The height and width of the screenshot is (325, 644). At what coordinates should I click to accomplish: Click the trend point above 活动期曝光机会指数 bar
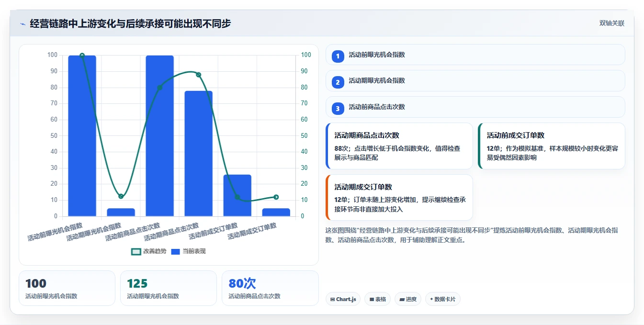coord(121,196)
